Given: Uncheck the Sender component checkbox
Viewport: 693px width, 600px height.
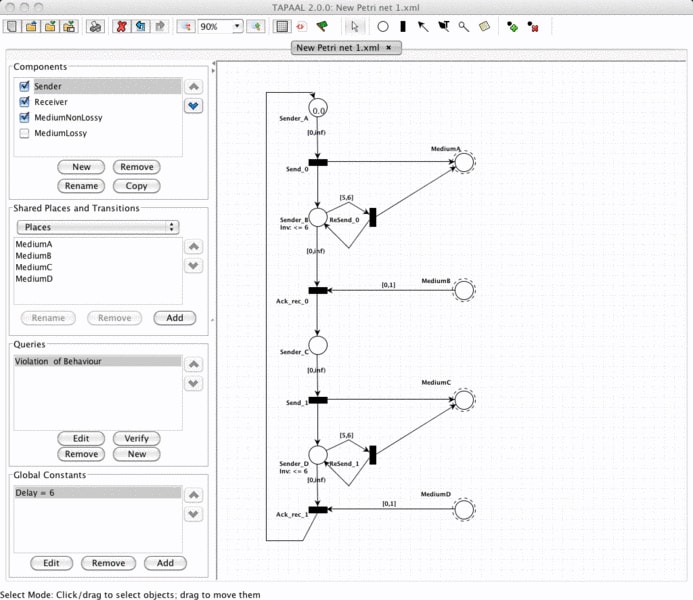Looking at the screenshot, I should click(x=25, y=86).
